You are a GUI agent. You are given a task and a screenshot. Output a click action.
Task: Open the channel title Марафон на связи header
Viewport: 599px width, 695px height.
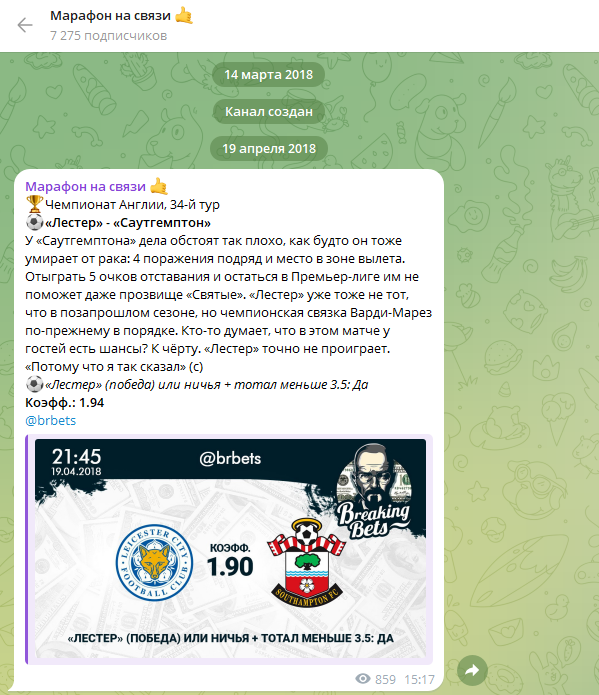click(110, 16)
